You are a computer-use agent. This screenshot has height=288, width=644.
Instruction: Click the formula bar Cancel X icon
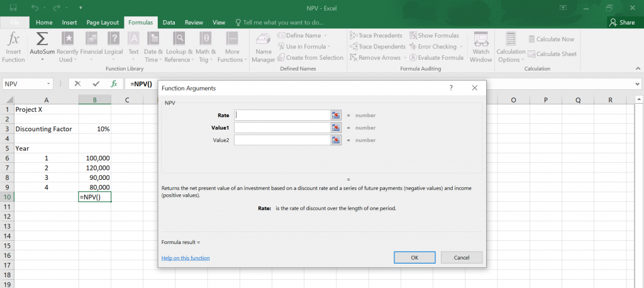[77, 84]
